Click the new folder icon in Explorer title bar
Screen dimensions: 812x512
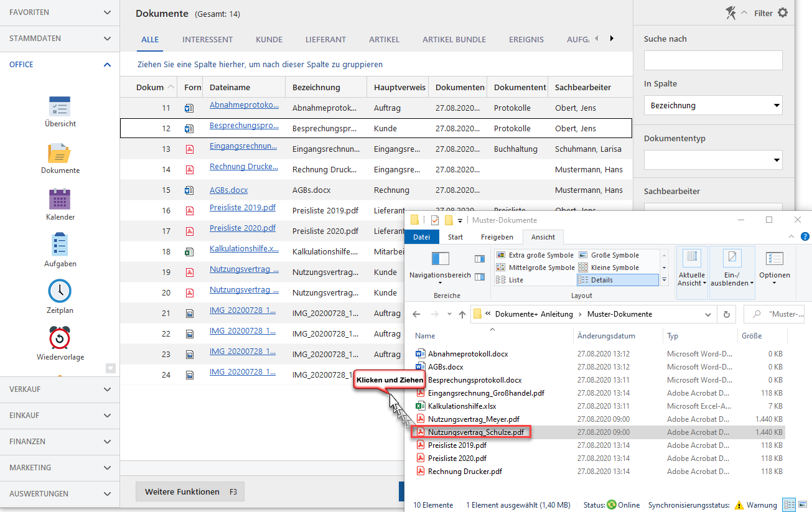(449, 220)
